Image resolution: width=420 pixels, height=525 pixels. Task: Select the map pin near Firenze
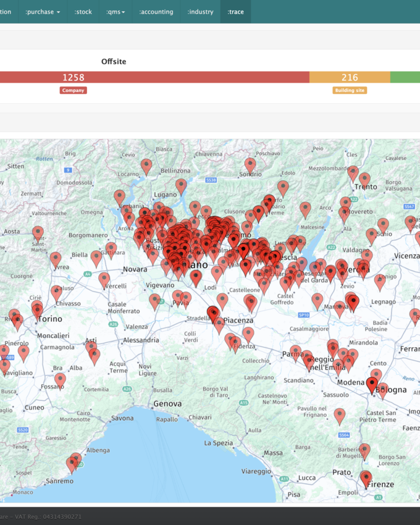point(366,478)
